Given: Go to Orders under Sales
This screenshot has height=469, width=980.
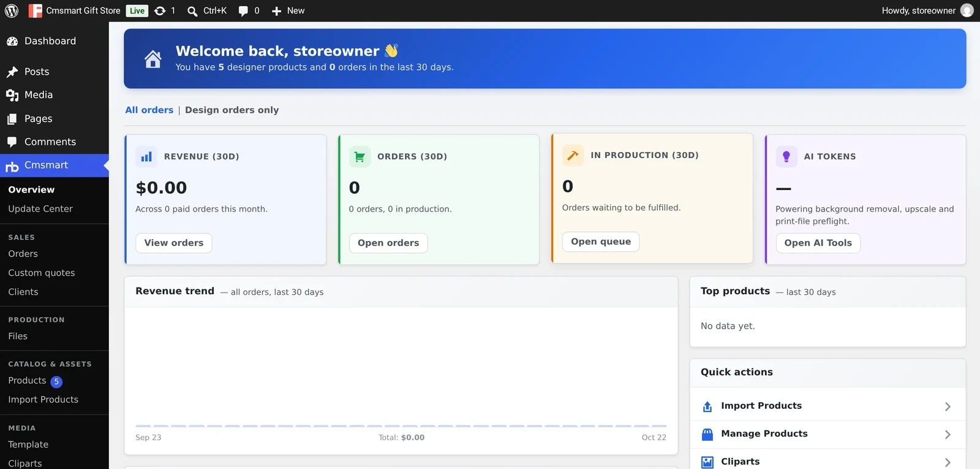Looking at the screenshot, I should pyautogui.click(x=23, y=254).
